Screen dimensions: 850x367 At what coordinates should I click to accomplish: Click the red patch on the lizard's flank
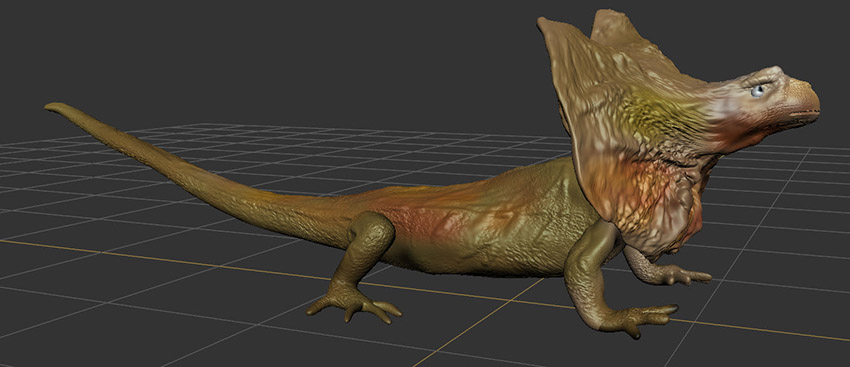[417, 222]
